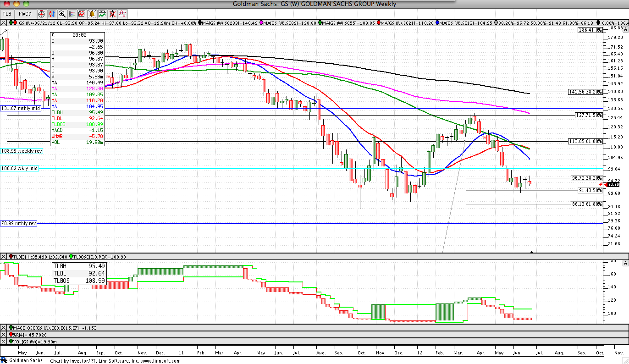Click the red instrument dot for GS

[x=15, y=22]
